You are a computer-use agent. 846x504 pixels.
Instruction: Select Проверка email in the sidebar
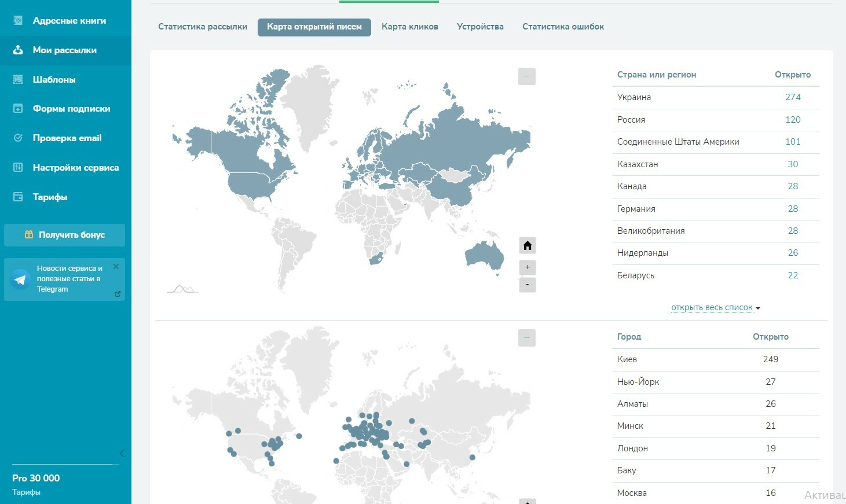[67, 138]
